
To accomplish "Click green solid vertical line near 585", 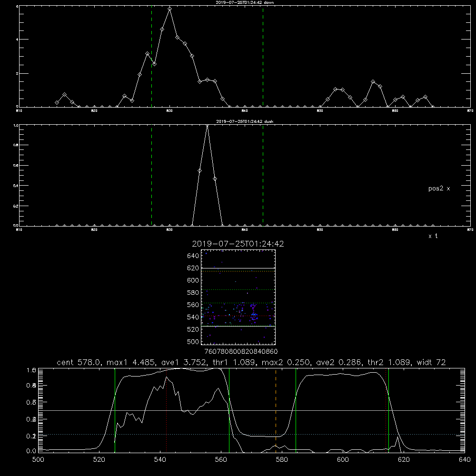I will [x=296, y=410].
